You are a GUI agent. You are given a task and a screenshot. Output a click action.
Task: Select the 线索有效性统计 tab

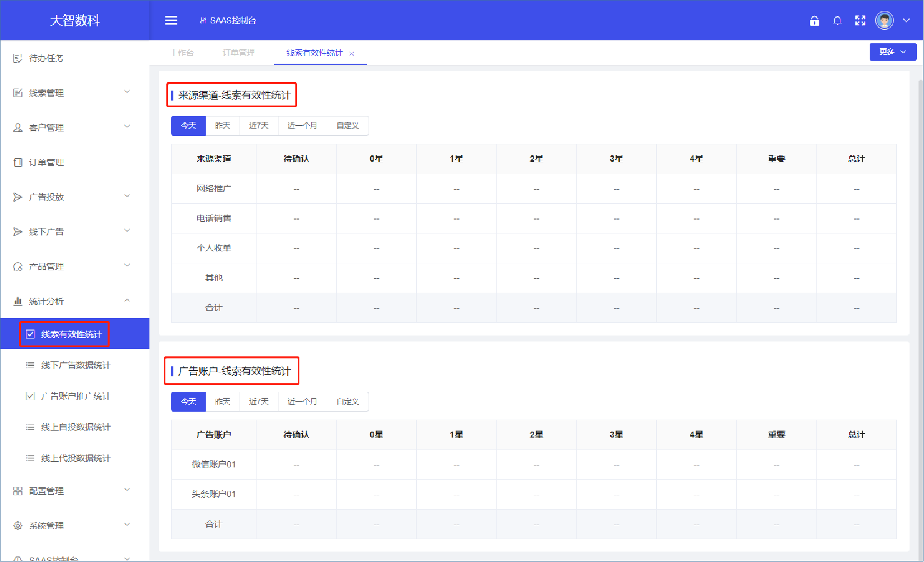314,53
